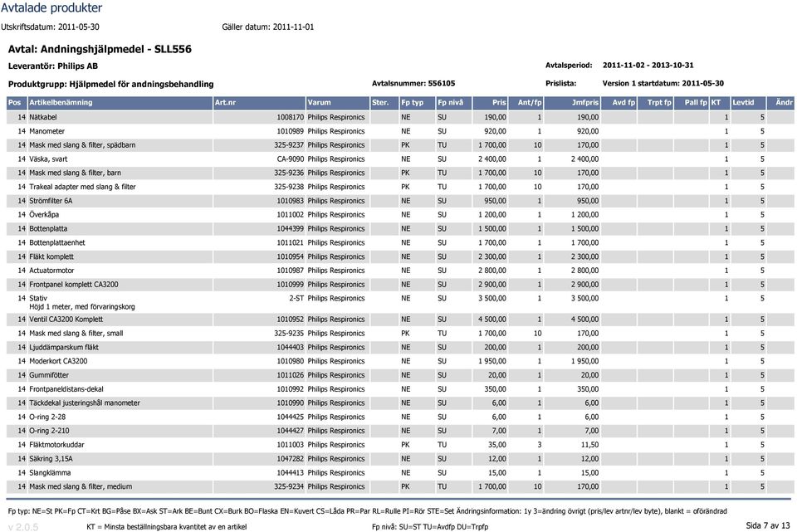Screen dimensions: 797x532
Task: Click article number "325-9235"
Action: pyautogui.click(x=289, y=334)
